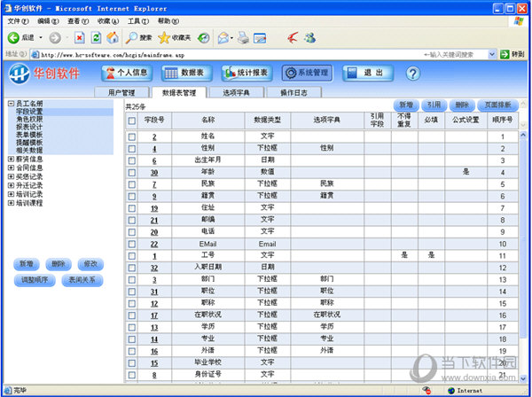Open the 数据表 section

coord(187,73)
